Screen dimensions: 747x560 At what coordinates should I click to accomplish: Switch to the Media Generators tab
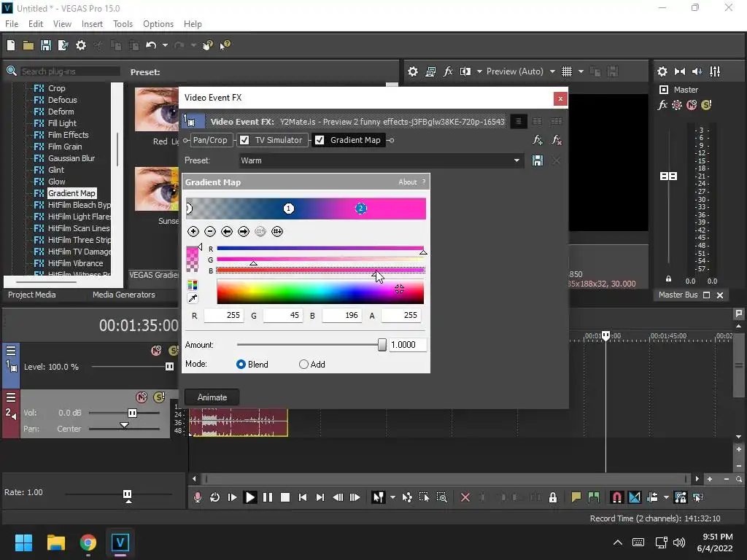(x=124, y=295)
